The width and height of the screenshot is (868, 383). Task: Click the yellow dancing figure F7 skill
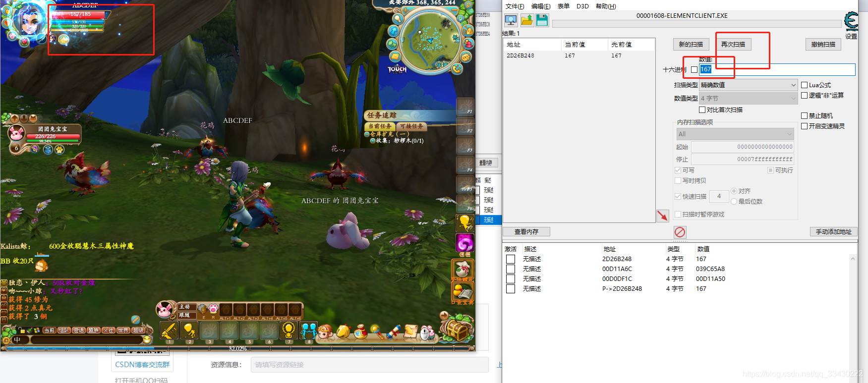click(x=465, y=223)
